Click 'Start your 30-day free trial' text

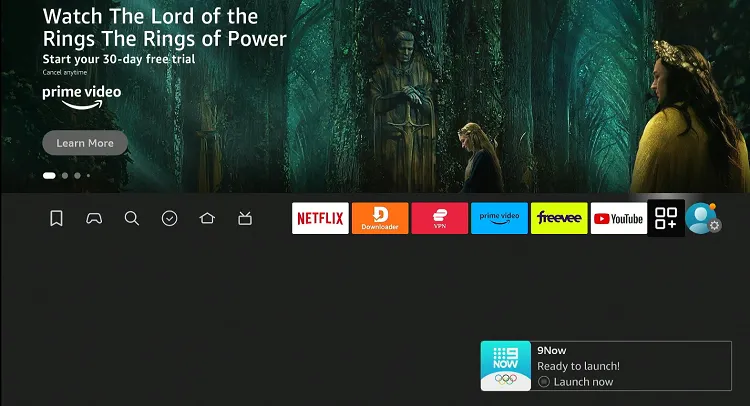pyautogui.click(x=119, y=59)
